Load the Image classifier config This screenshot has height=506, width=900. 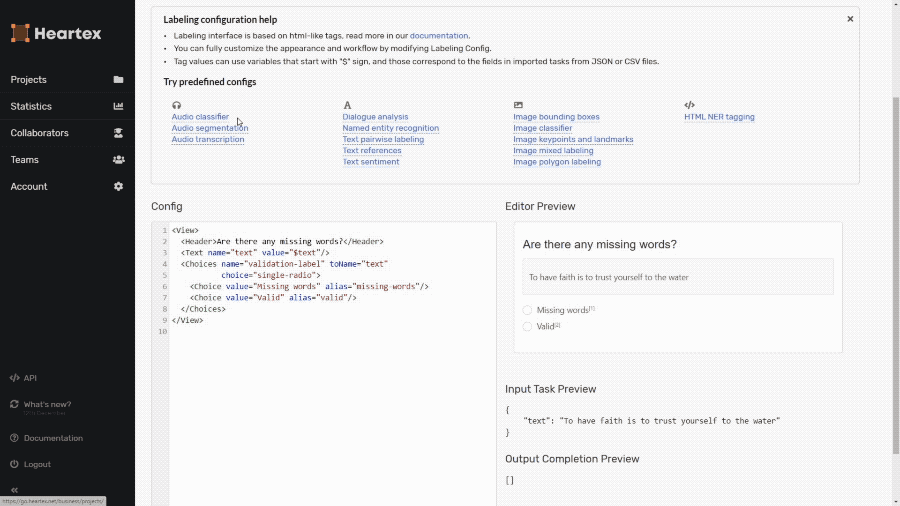point(542,128)
